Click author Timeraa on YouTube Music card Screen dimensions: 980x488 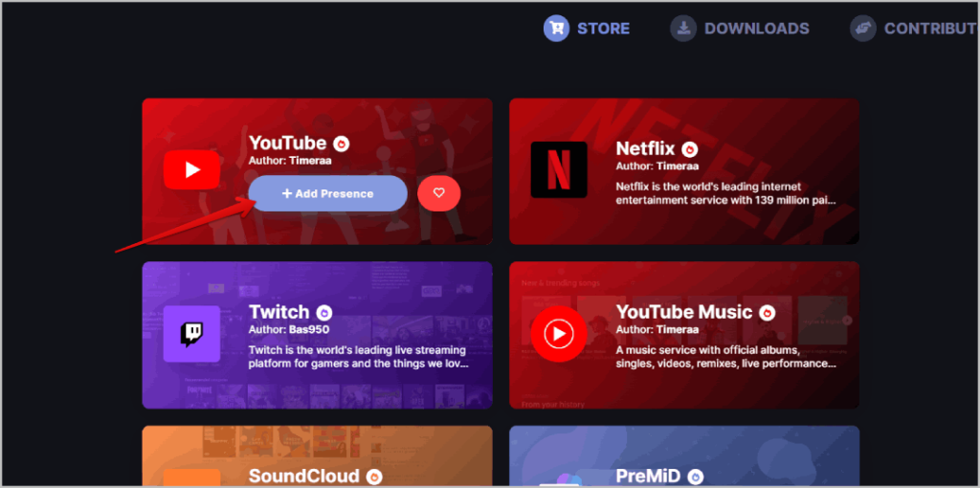point(678,329)
